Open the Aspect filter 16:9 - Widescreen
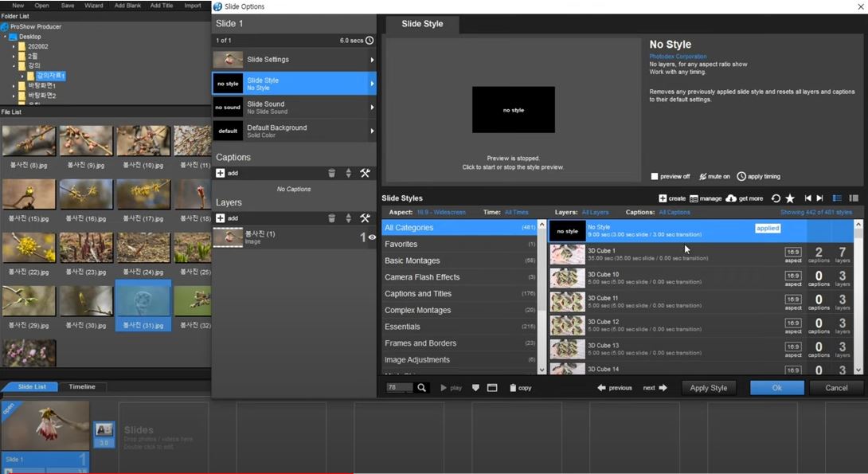The height and width of the screenshot is (474, 868). click(441, 212)
